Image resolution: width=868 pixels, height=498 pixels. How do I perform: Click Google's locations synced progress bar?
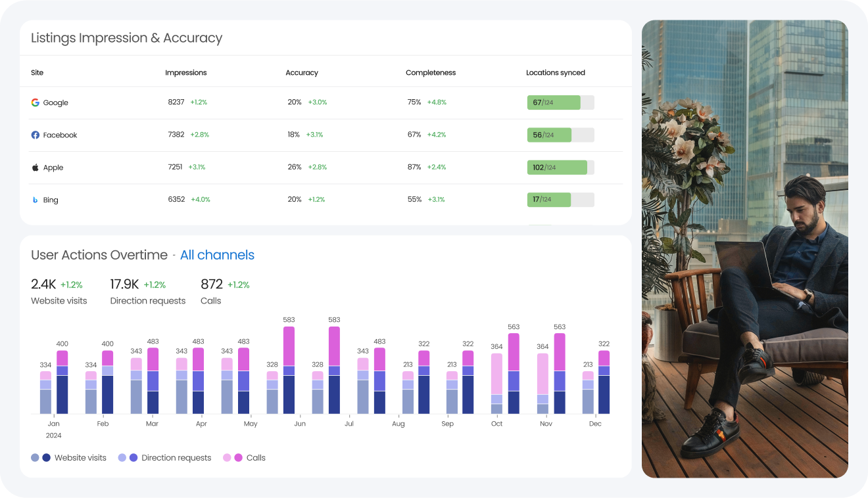(x=560, y=102)
